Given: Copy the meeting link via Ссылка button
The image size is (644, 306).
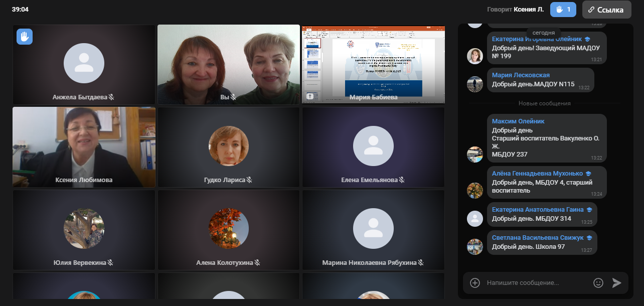Looking at the screenshot, I should [x=606, y=10].
